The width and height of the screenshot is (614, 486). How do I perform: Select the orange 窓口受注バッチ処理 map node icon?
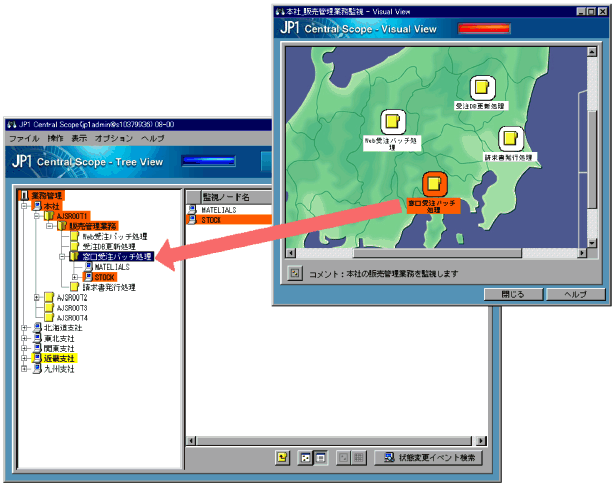point(434,184)
